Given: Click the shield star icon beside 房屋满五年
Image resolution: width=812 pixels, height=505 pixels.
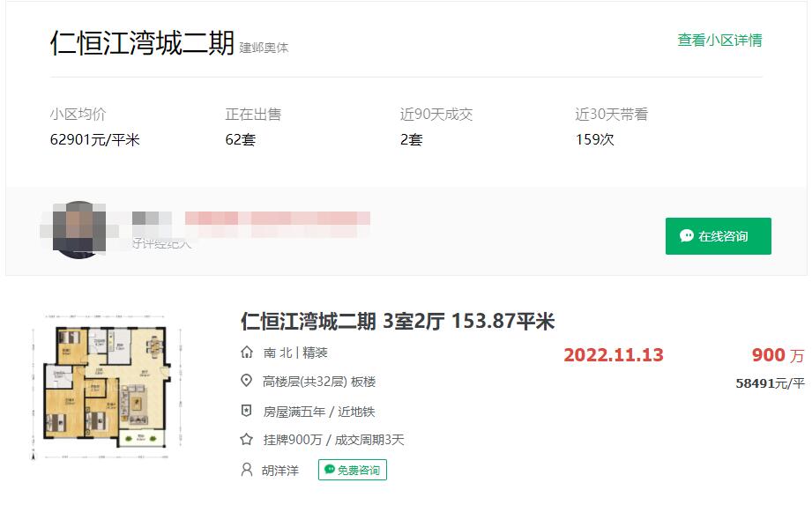Looking at the screenshot, I should [247, 411].
